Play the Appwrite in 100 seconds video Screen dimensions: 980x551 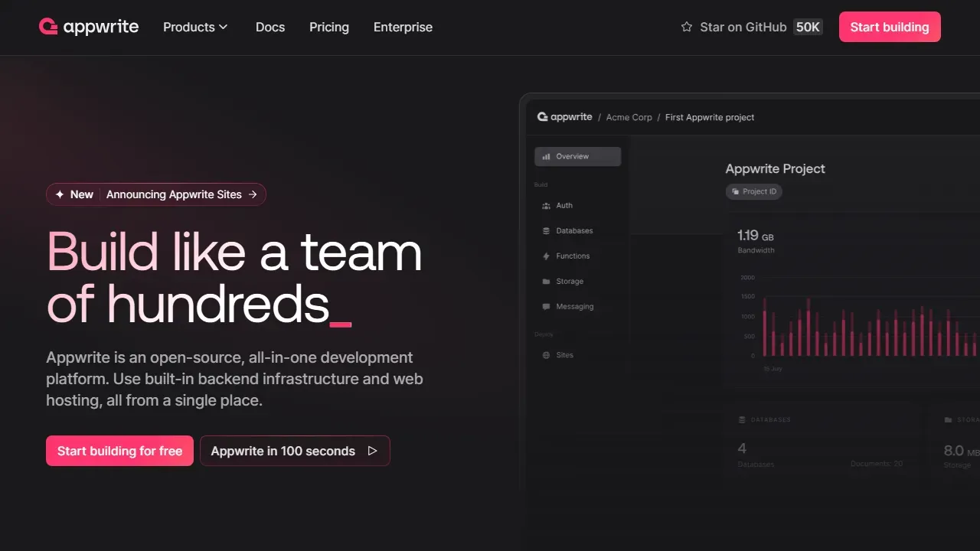(x=295, y=451)
